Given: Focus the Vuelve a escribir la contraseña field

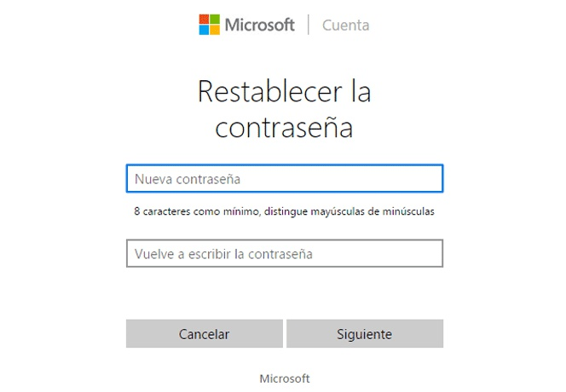Looking at the screenshot, I should click(x=284, y=254).
